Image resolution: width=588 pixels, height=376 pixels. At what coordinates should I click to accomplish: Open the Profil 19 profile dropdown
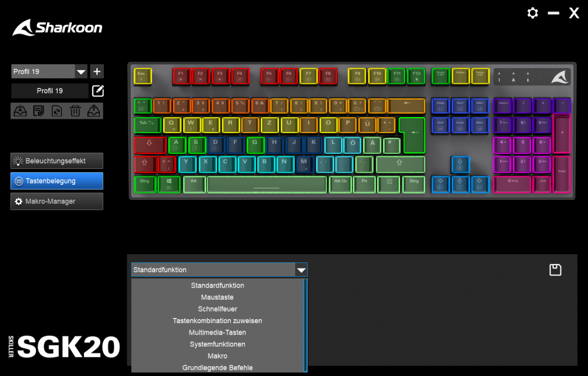click(x=81, y=71)
